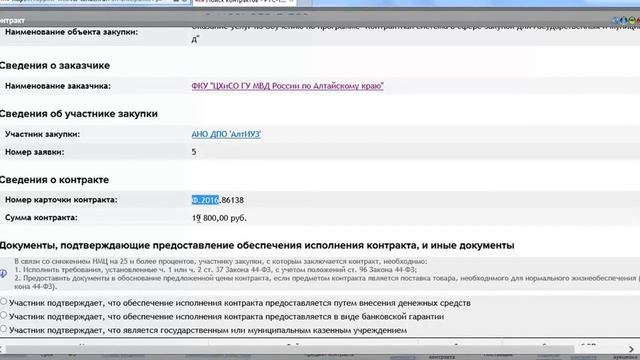The image size is (640, 360).
Task: Click the blue info icon beside НМЦ notice
Action: click(x=3, y=273)
